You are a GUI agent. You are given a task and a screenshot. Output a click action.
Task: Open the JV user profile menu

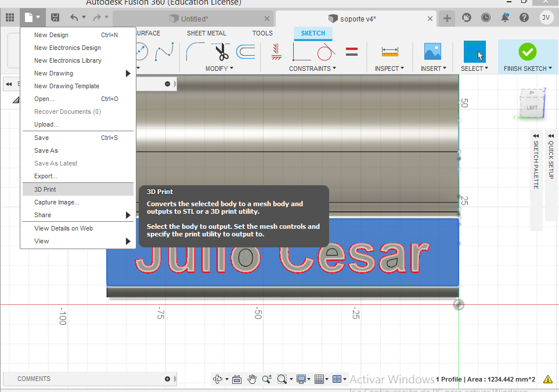pyautogui.click(x=546, y=17)
